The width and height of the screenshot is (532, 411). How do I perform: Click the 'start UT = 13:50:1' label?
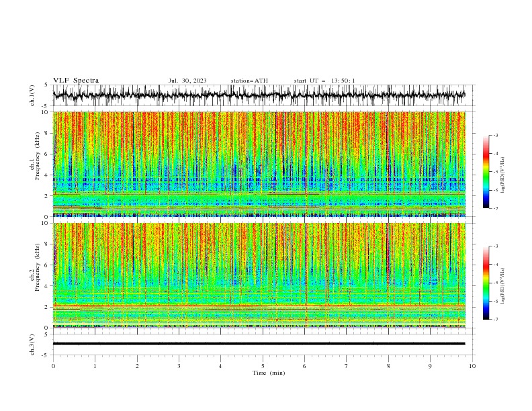(324, 81)
